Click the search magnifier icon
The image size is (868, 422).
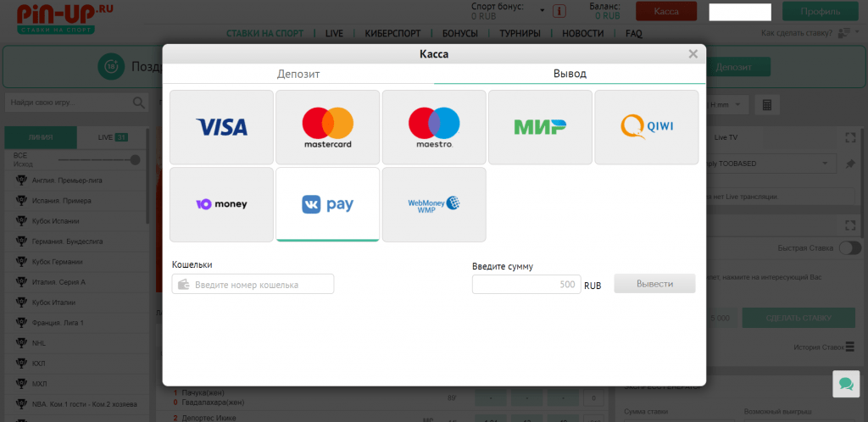(x=139, y=103)
